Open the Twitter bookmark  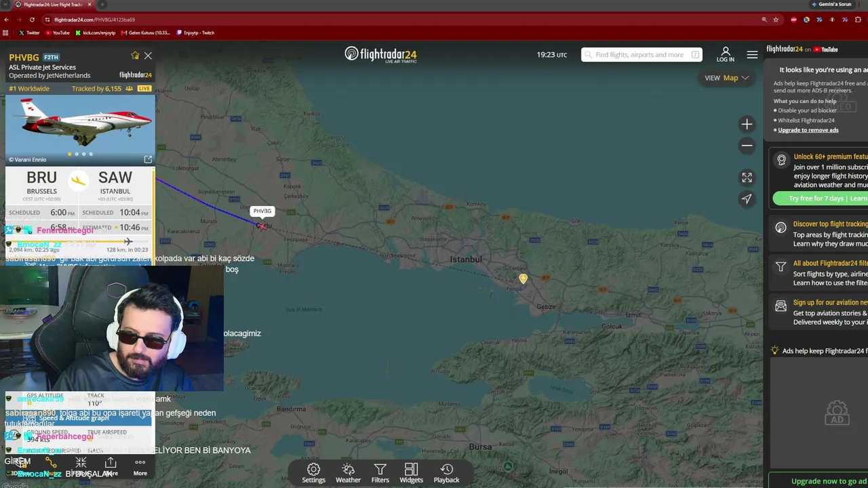pos(29,33)
